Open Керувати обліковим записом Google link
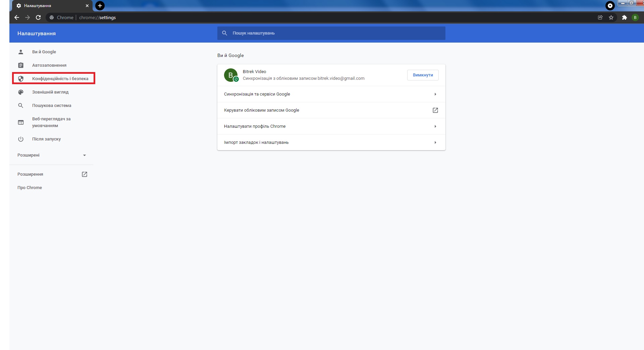644x350 pixels. coord(331,110)
